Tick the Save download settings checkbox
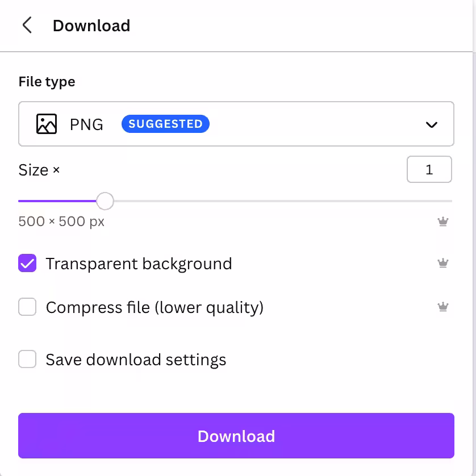This screenshot has height=476, width=476. [x=27, y=360]
